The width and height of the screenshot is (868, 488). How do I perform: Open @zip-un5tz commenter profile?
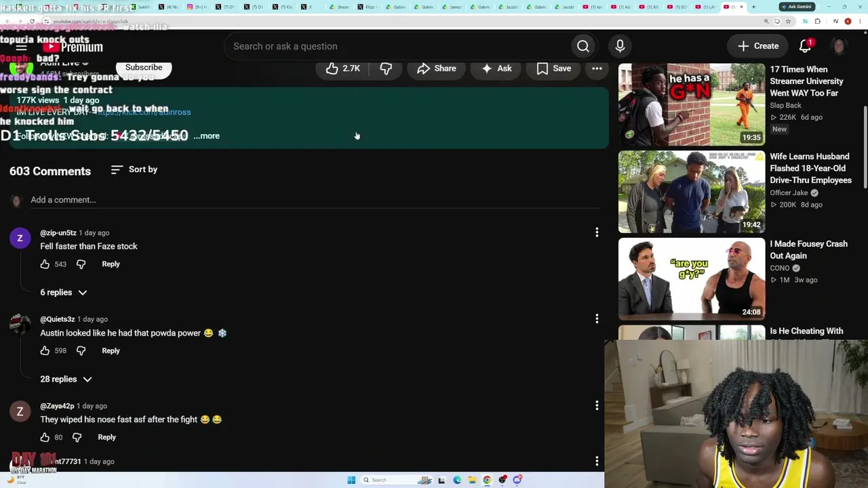[58, 233]
